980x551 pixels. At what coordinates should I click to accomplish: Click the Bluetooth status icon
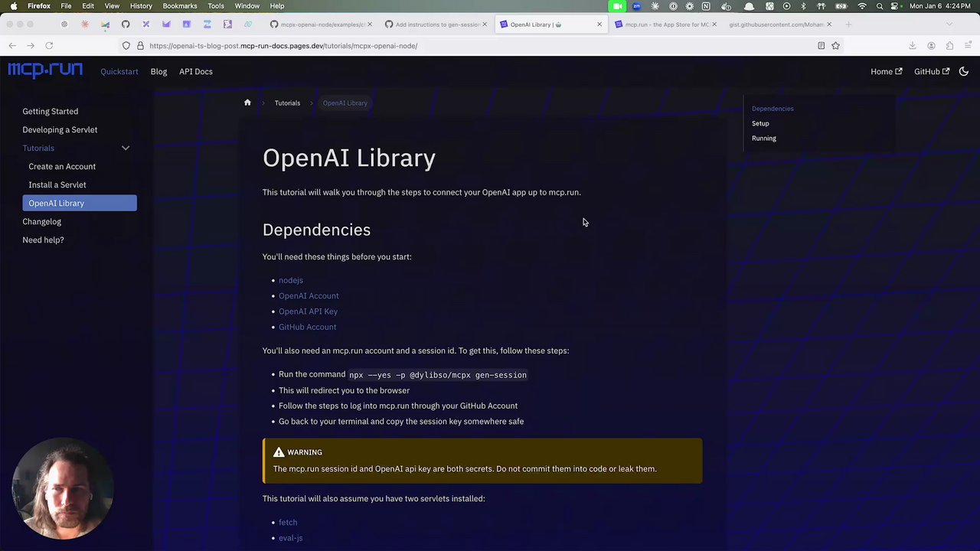point(803,6)
